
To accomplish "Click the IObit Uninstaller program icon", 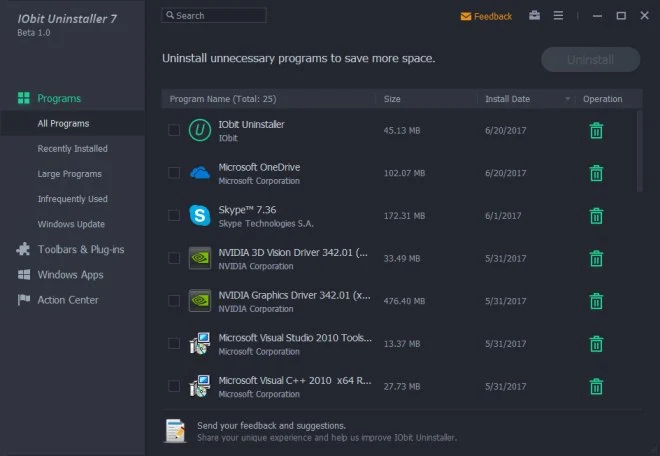I will coord(200,130).
